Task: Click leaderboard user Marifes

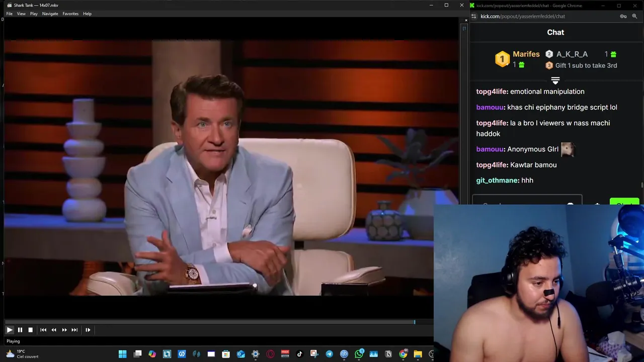Action: pyautogui.click(x=526, y=54)
